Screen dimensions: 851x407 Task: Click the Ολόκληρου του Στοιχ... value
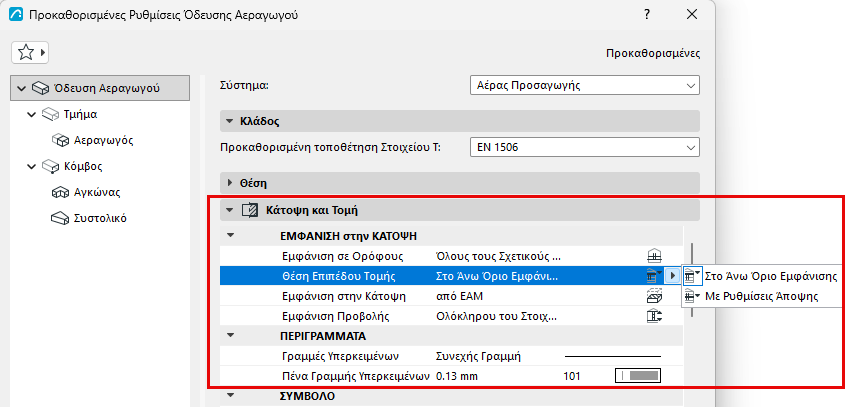pos(497,316)
